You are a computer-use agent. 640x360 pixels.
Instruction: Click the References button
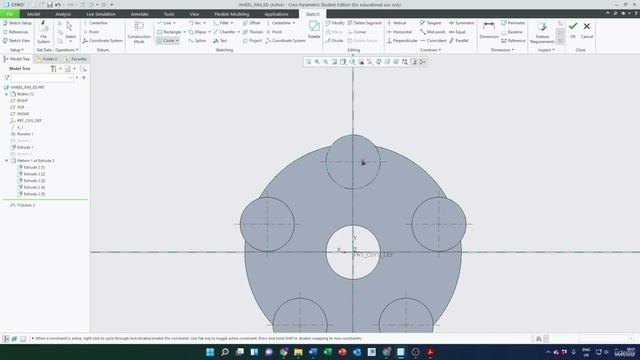16,32
